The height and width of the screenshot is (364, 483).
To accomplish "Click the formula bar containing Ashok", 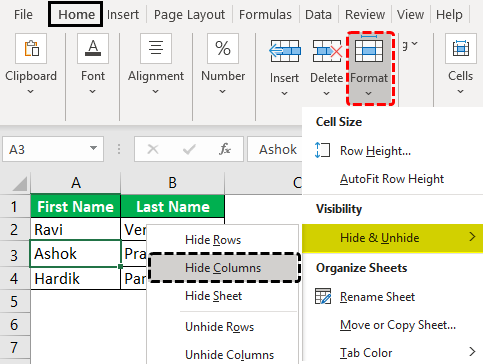I will click(275, 149).
